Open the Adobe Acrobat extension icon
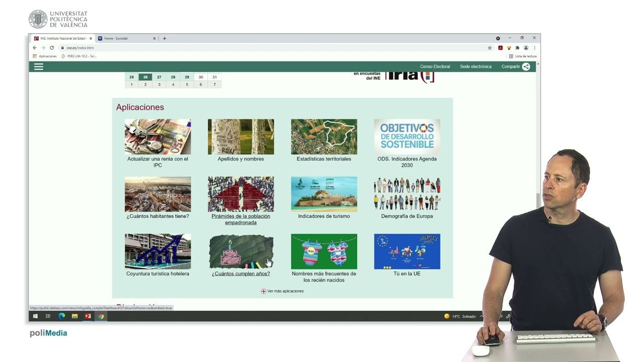This screenshot has height=362, width=644. tap(501, 48)
